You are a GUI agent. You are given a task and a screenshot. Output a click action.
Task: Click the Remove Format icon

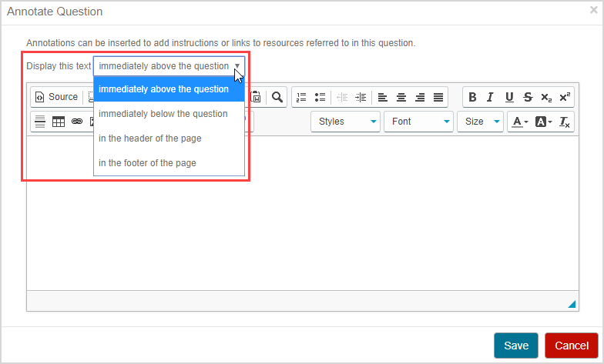[564, 122]
